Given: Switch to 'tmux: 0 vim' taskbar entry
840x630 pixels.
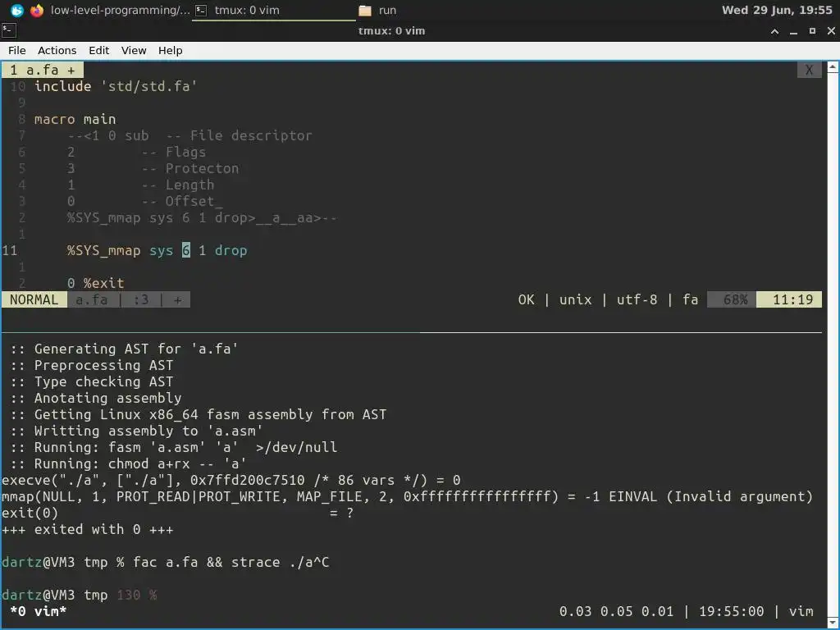Looking at the screenshot, I should click(274, 10).
